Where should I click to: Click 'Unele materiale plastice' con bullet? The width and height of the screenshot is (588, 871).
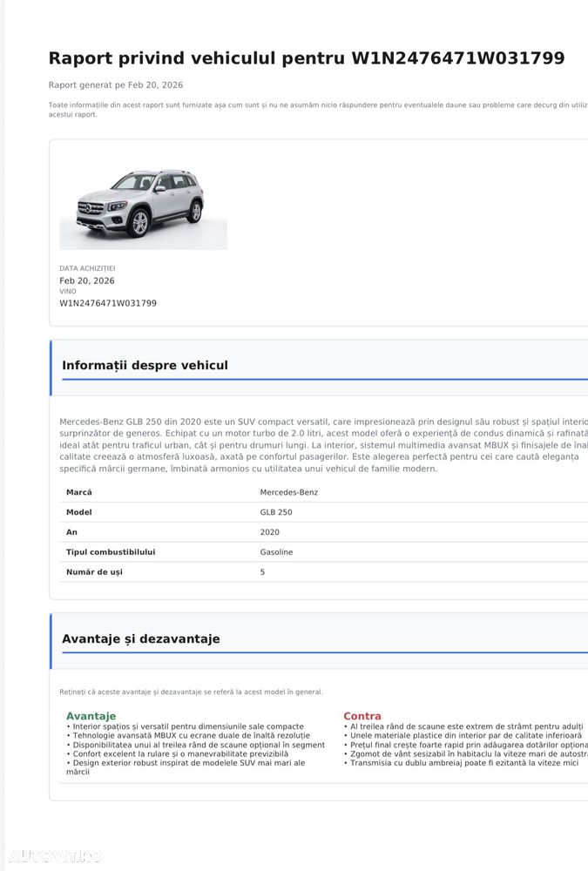click(x=463, y=735)
